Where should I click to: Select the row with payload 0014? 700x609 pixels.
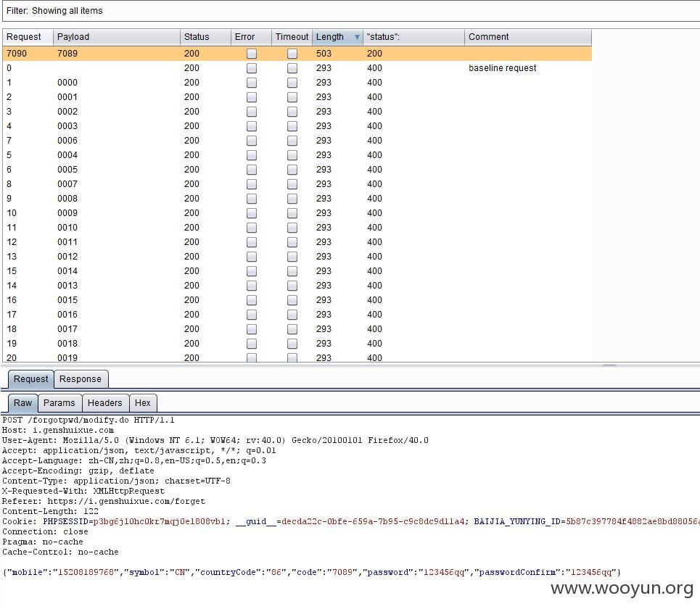point(297,271)
